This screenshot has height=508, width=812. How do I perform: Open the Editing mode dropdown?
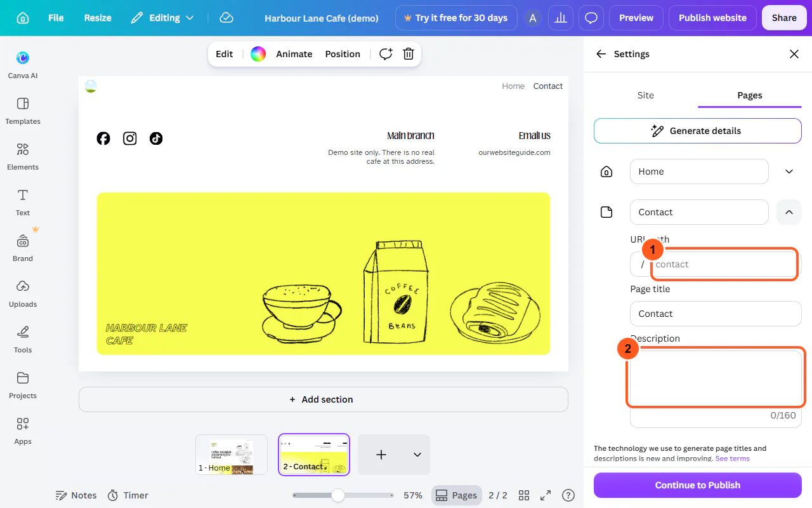(162, 18)
